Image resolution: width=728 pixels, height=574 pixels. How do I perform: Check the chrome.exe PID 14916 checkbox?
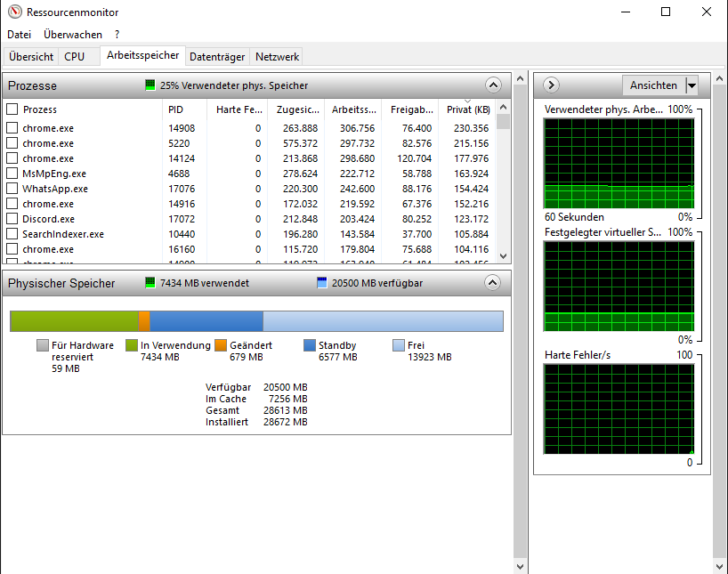click(12, 204)
